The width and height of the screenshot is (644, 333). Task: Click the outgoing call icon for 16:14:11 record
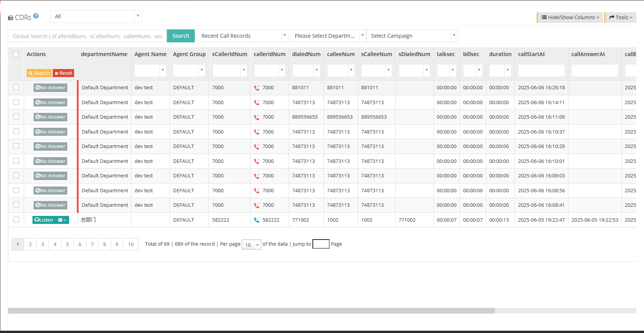click(x=257, y=103)
